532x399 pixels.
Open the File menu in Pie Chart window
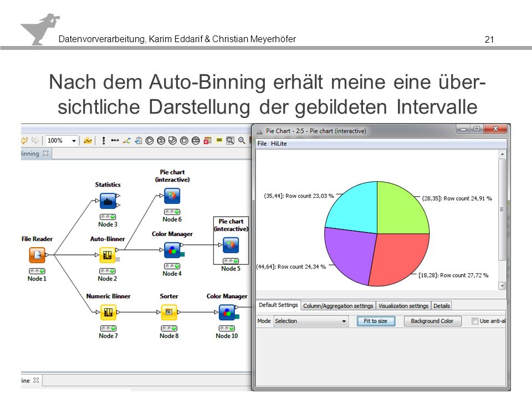click(262, 144)
